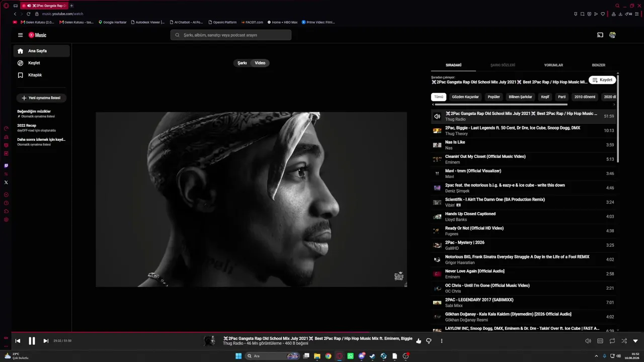Open Google Haritalar bookmark

[113, 22]
